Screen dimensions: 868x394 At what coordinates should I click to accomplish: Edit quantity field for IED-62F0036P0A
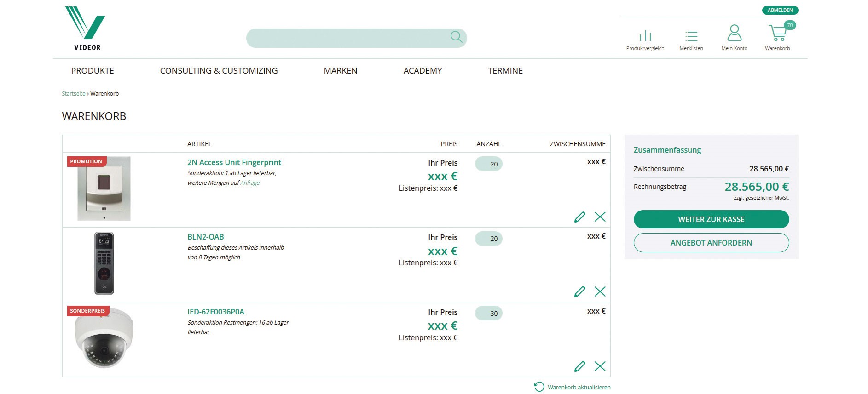(x=488, y=313)
